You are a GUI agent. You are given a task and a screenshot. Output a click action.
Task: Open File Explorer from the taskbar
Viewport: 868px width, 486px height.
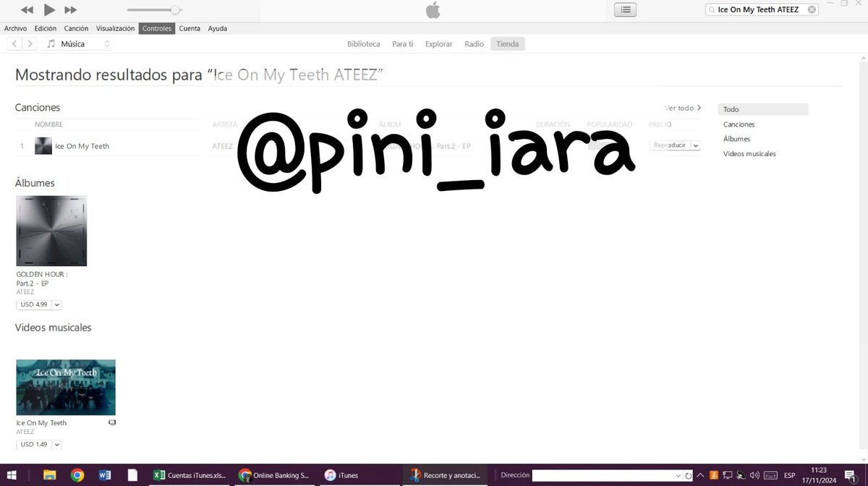(x=49, y=475)
